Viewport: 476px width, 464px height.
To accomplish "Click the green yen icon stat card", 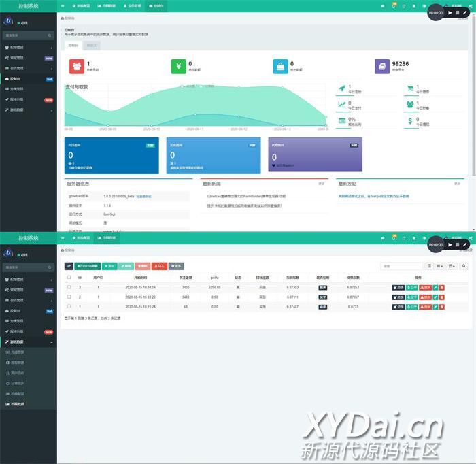I will tap(179, 66).
